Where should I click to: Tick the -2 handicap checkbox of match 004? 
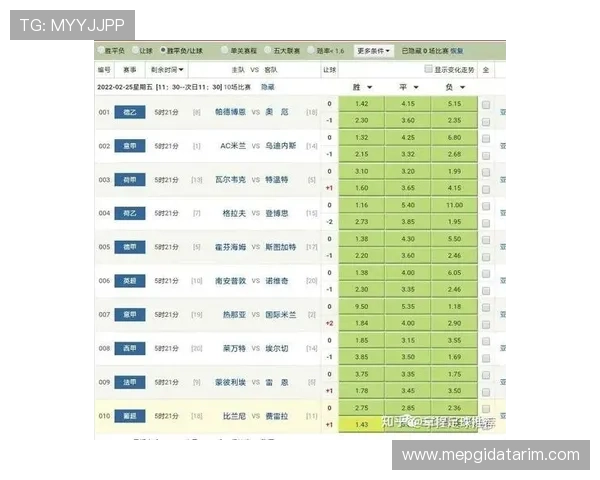coord(486,223)
